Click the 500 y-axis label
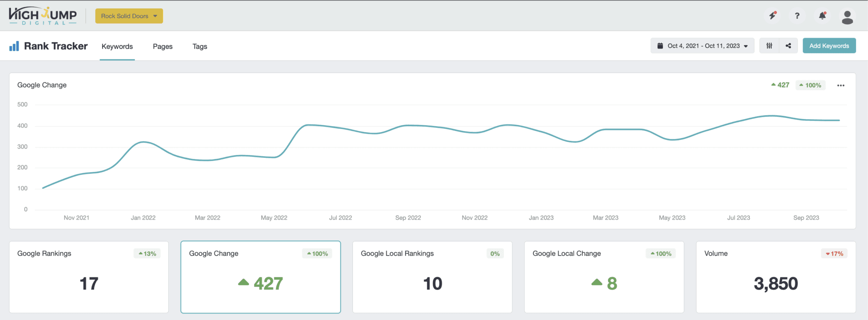The width and height of the screenshot is (868, 320). click(x=22, y=105)
